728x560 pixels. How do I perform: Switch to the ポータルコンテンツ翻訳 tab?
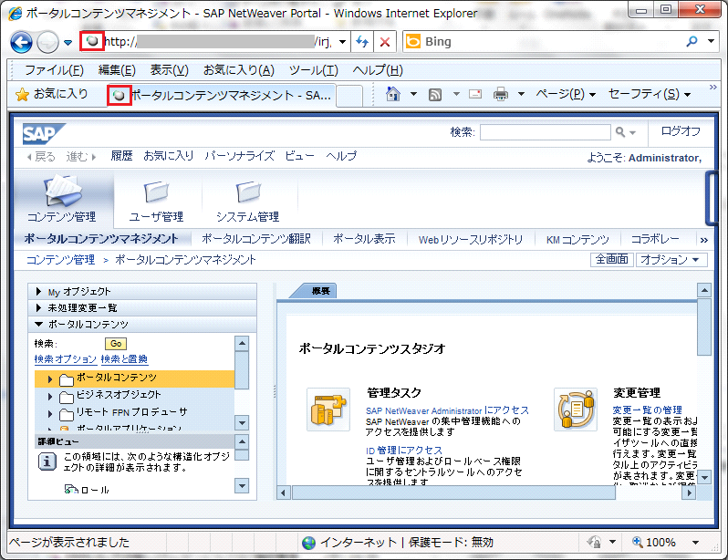coord(255,239)
